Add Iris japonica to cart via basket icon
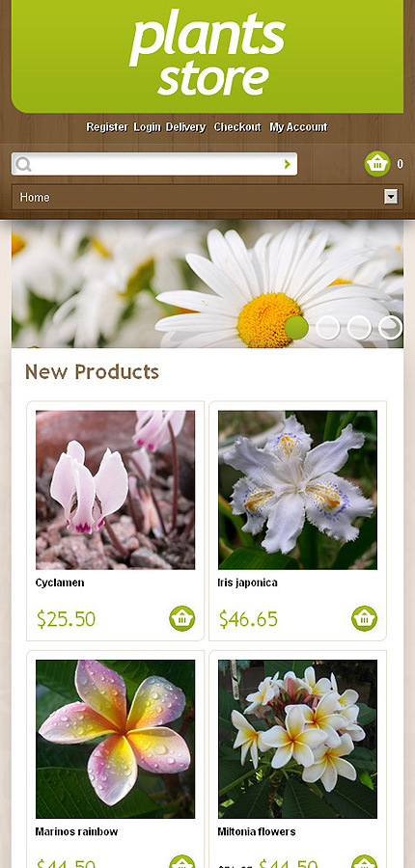 click(365, 618)
